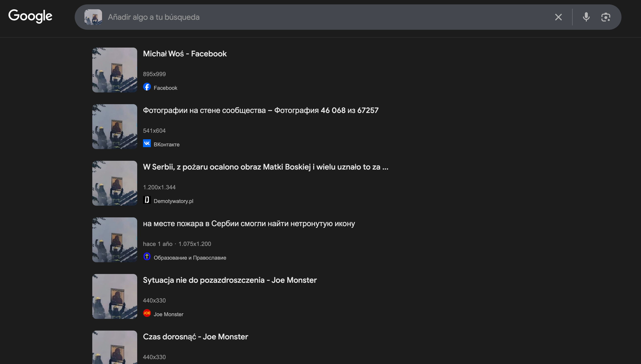641x364 pixels.
Task: Click the 'Facebook' source label
Action: coord(165,88)
